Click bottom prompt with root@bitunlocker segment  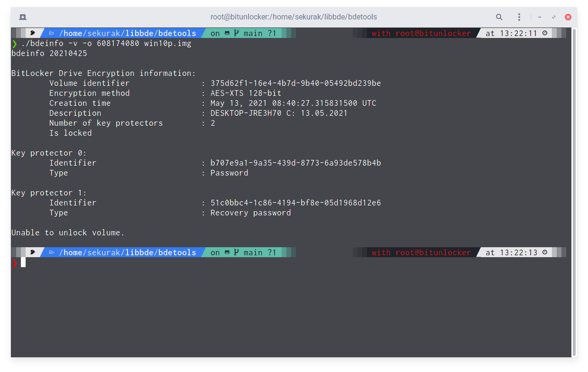tap(422, 252)
